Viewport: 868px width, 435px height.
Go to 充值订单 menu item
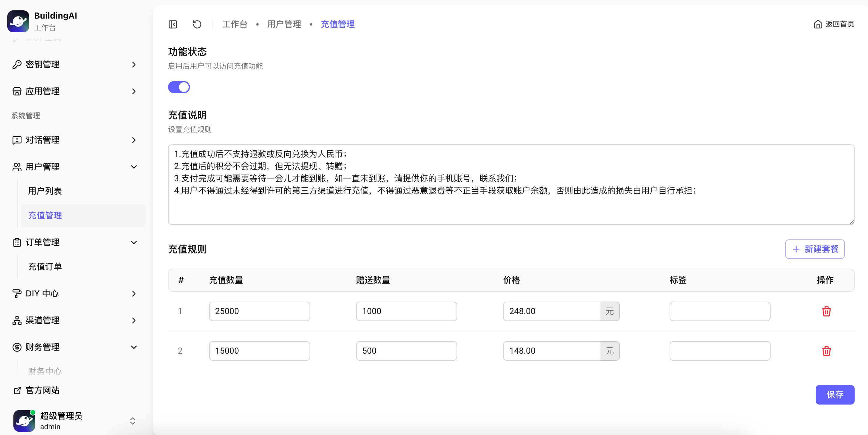click(45, 267)
